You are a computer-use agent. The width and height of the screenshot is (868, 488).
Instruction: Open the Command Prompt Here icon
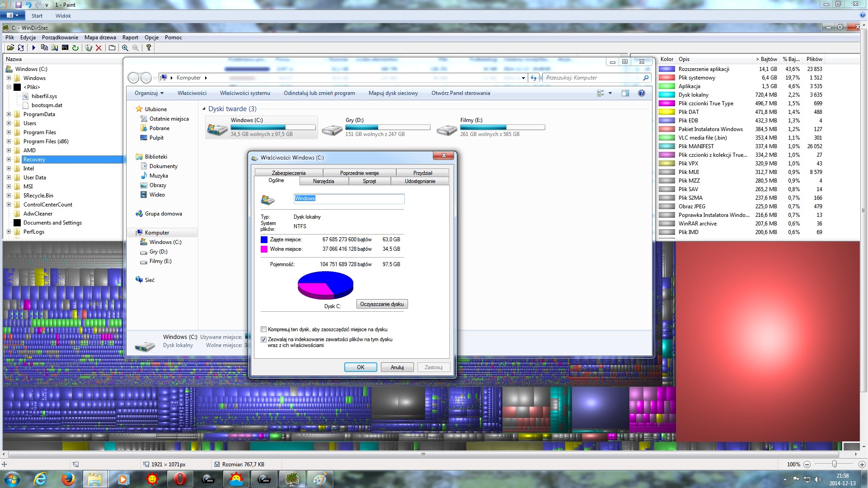(65, 47)
